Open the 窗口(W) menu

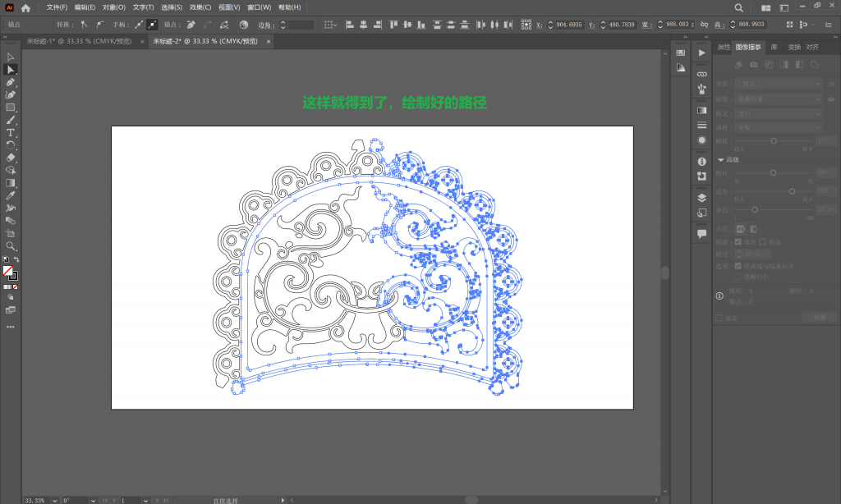[259, 7]
